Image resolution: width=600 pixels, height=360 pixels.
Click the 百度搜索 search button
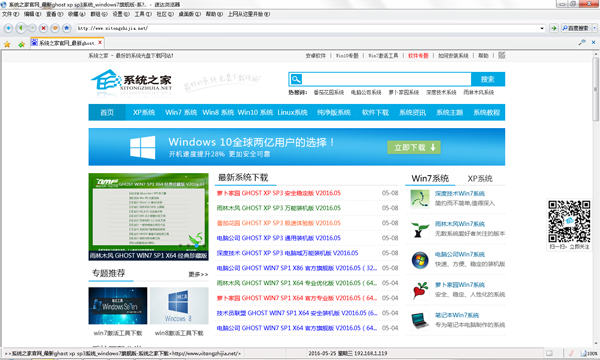click(576, 28)
